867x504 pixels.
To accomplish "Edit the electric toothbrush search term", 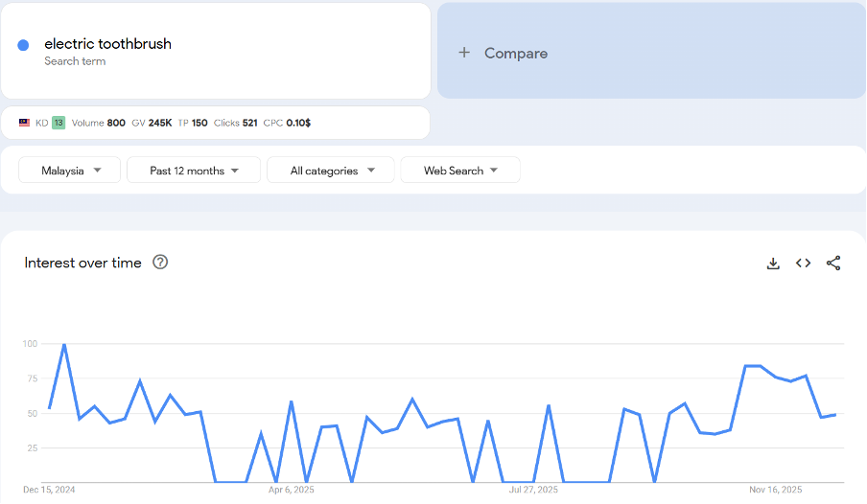I will tap(108, 44).
